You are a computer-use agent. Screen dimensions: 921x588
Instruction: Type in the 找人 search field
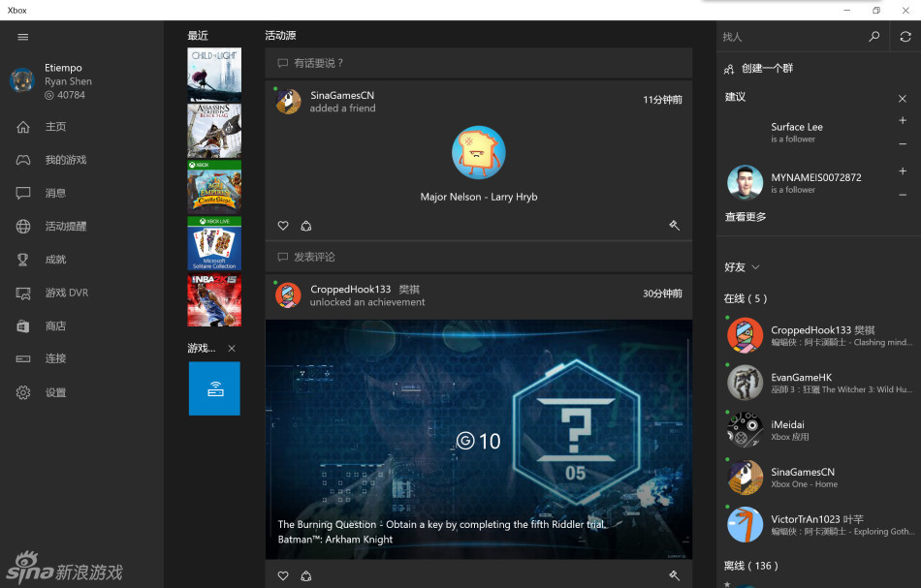[790, 37]
